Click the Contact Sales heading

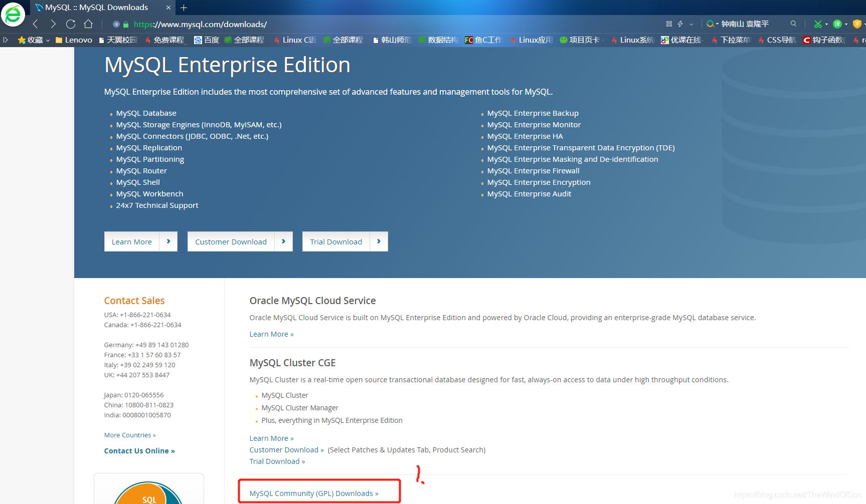point(134,301)
